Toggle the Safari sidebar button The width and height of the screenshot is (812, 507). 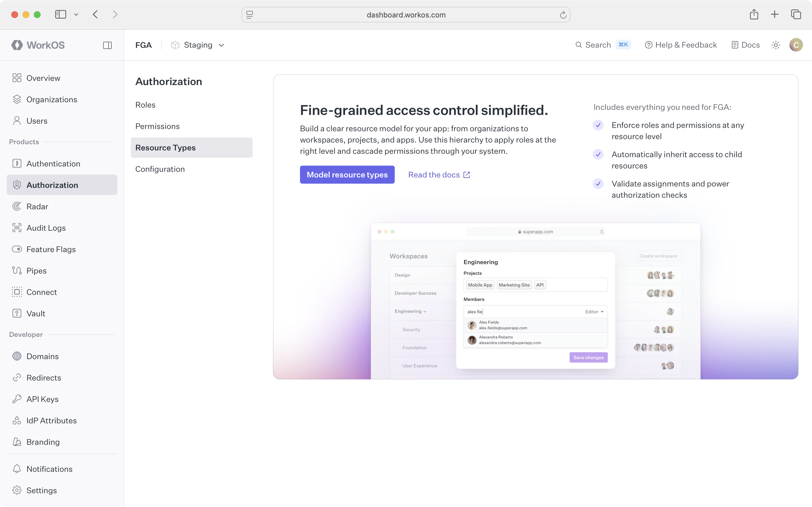tap(61, 14)
